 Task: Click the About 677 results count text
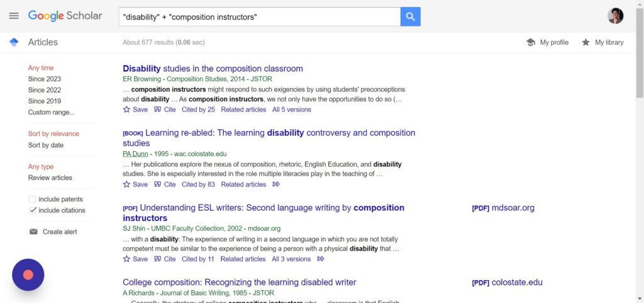(164, 42)
